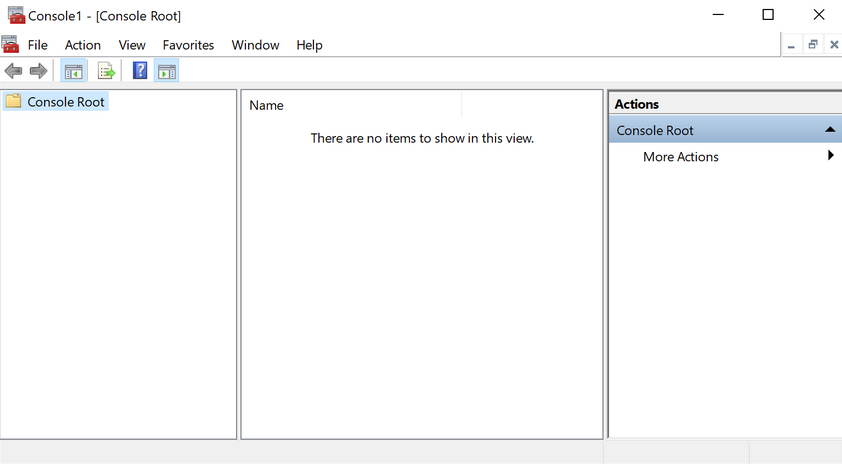
Task: Open the Action menu
Action: click(83, 45)
